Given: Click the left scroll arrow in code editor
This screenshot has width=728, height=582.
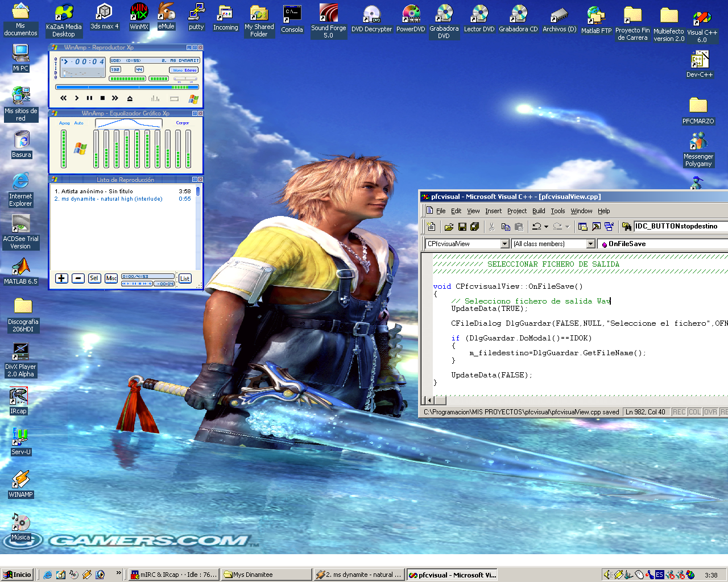Looking at the screenshot, I should click(429, 400).
